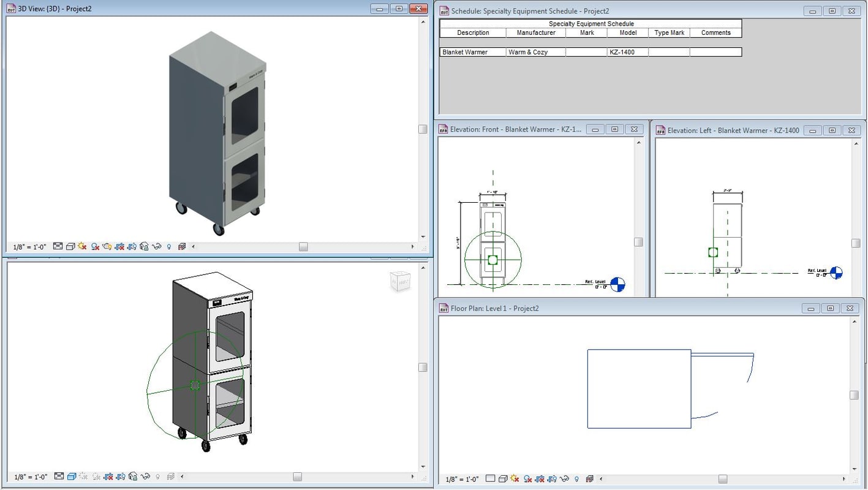Click lock 3D view icon in top view
The width and height of the screenshot is (868, 490).
click(144, 246)
